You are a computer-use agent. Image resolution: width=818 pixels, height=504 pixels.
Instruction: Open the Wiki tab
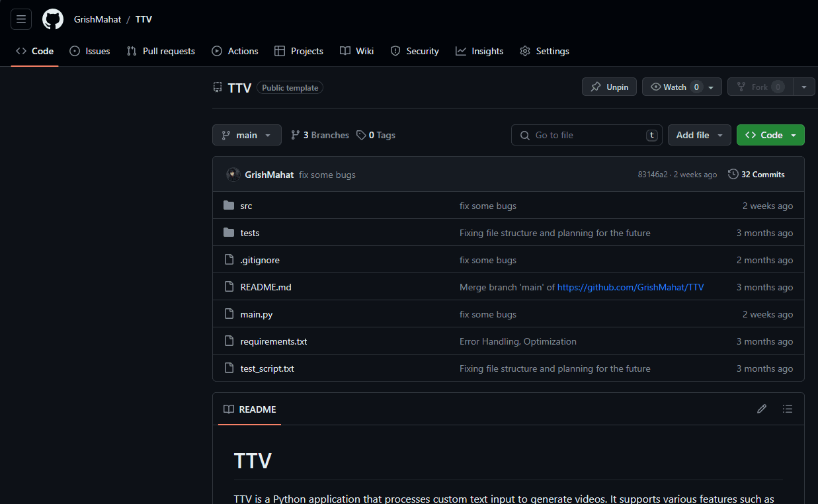[357, 51]
